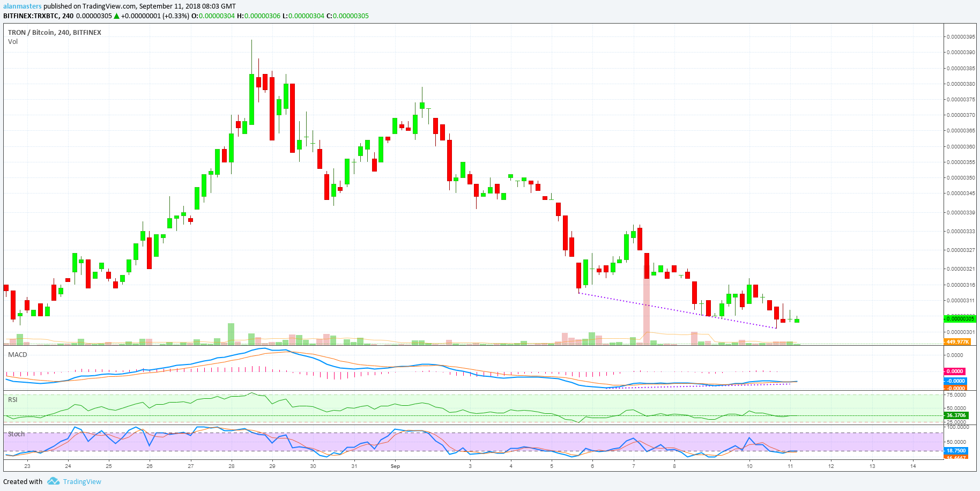Click the green current price tag 0.00000305

pos(960,318)
